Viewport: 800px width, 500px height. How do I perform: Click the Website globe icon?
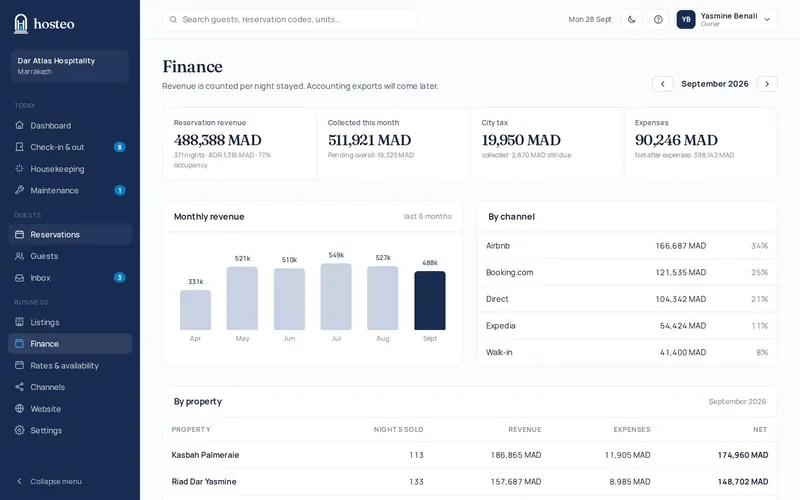[19, 408]
